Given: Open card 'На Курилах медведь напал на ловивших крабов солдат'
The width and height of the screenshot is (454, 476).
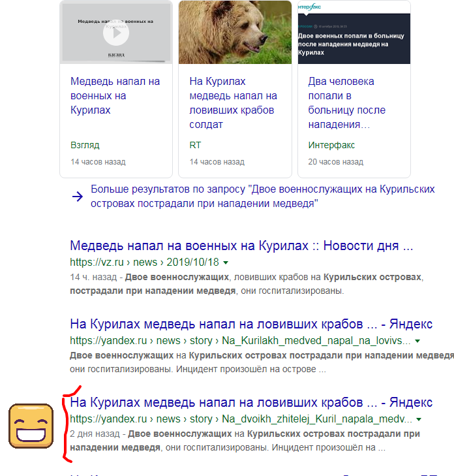Looking at the screenshot, I should click(233, 103).
